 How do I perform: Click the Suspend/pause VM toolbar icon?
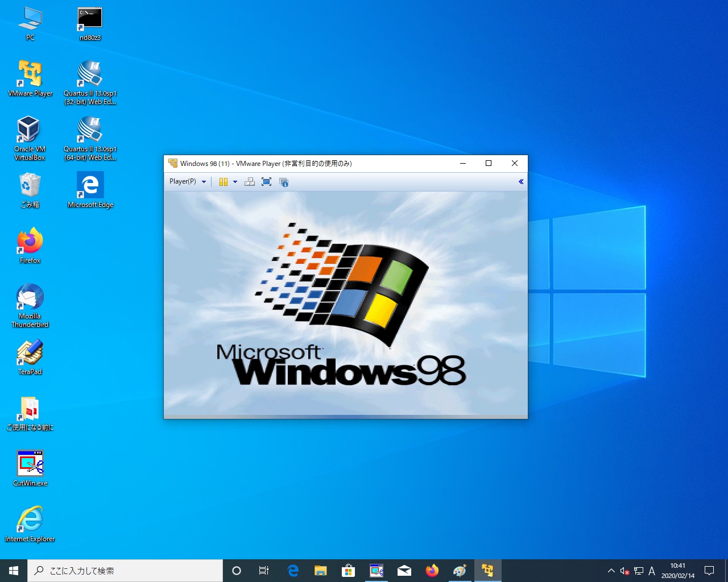click(x=224, y=182)
